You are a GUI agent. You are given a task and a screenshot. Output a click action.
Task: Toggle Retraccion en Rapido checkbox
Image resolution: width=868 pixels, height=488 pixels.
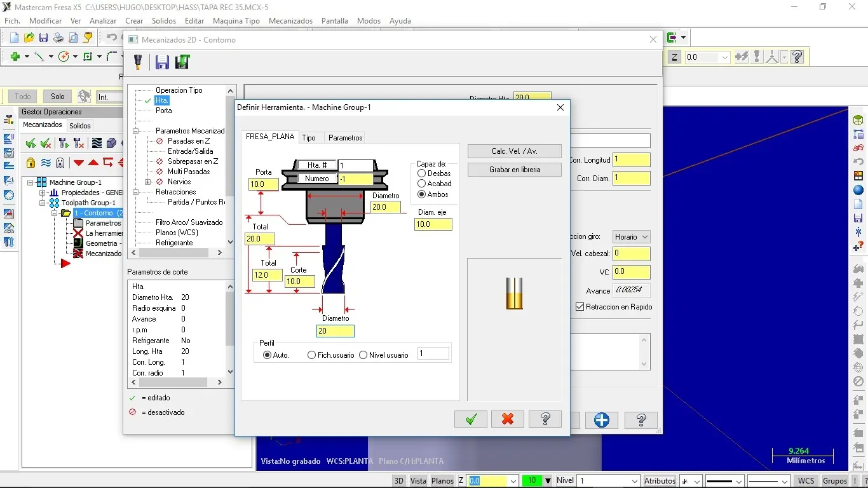(x=580, y=307)
